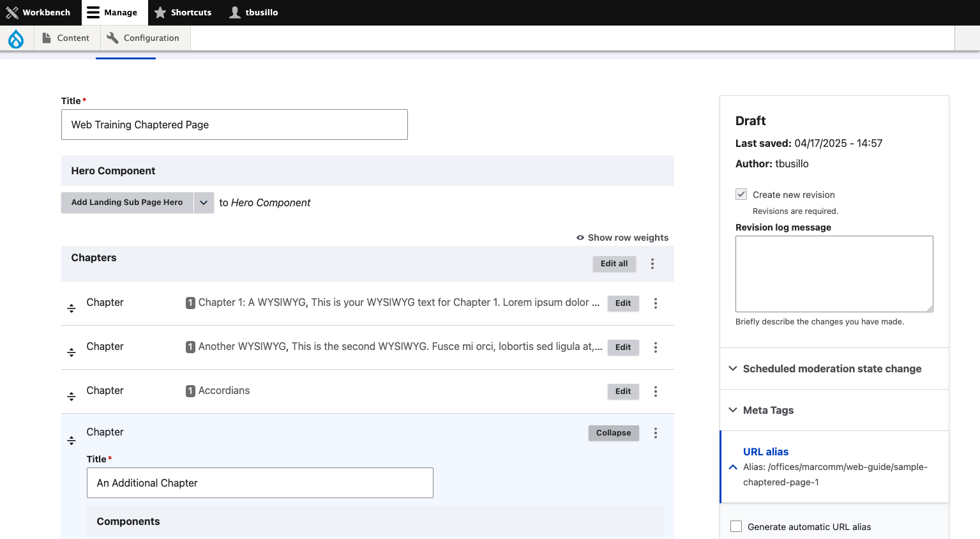Open three-dot menu on Chapter 1 row
The width and height of the screenshot is (980, 539).
click(x=656, y=303)
